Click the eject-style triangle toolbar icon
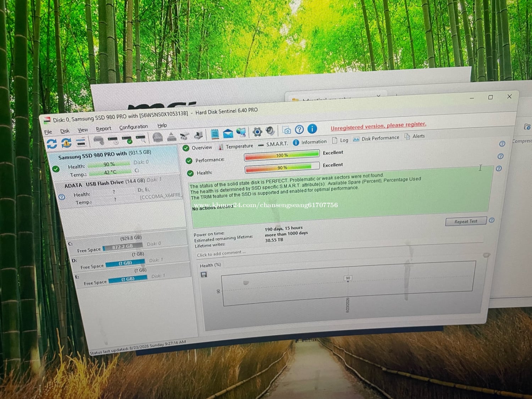532x399 pixels. [x=172, y=137]
